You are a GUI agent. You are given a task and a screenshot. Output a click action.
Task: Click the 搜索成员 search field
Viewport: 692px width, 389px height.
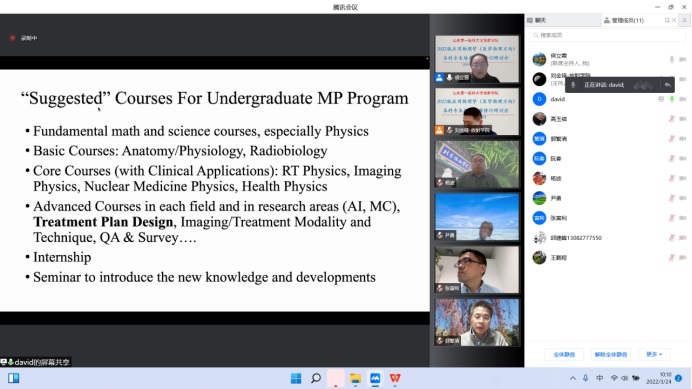tap(608, 35)
